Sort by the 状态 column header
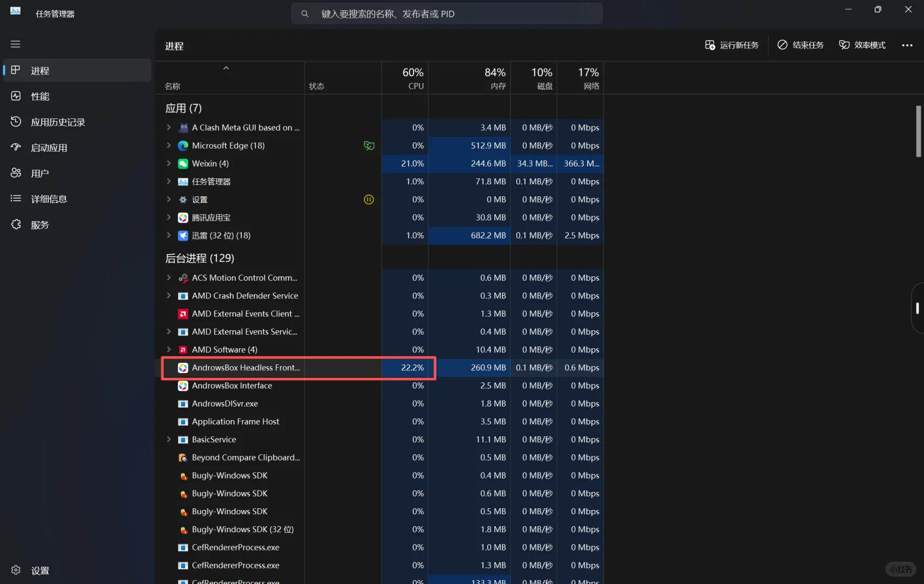 [x=343, y=78]
